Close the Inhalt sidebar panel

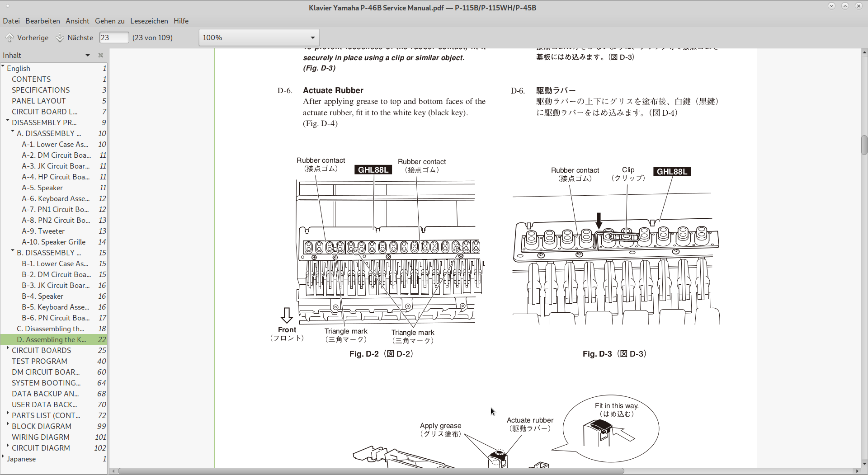point(101,55)
